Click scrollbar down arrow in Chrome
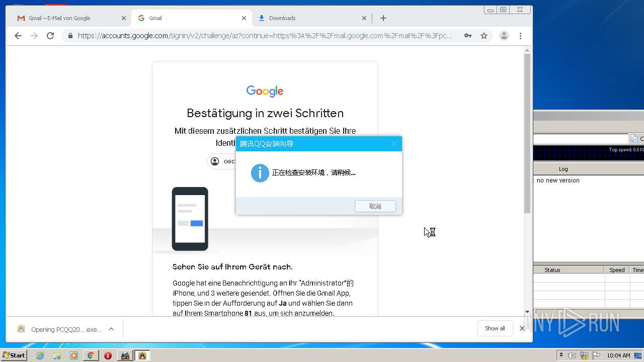The width and height of the screenshot is (644, 362). click(527, 312)
